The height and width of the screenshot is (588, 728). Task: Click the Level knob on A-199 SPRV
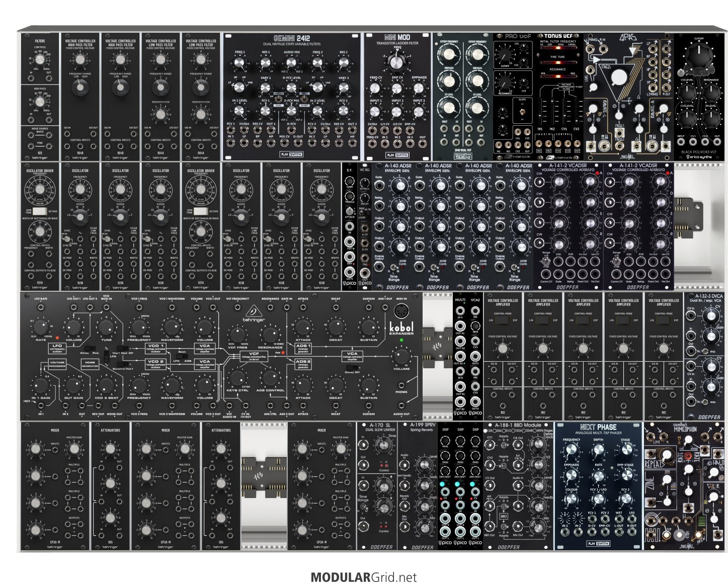coord(425,465)
